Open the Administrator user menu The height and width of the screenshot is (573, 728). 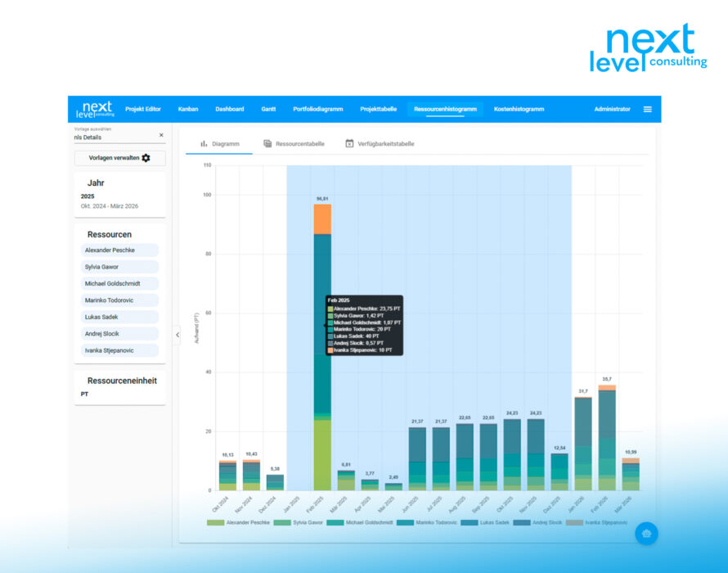click(x=612, y=110)
